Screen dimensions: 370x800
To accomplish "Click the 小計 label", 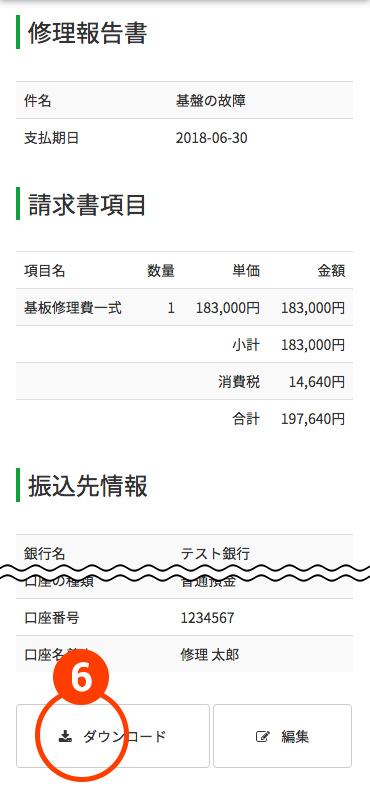I will click(246, 345).
